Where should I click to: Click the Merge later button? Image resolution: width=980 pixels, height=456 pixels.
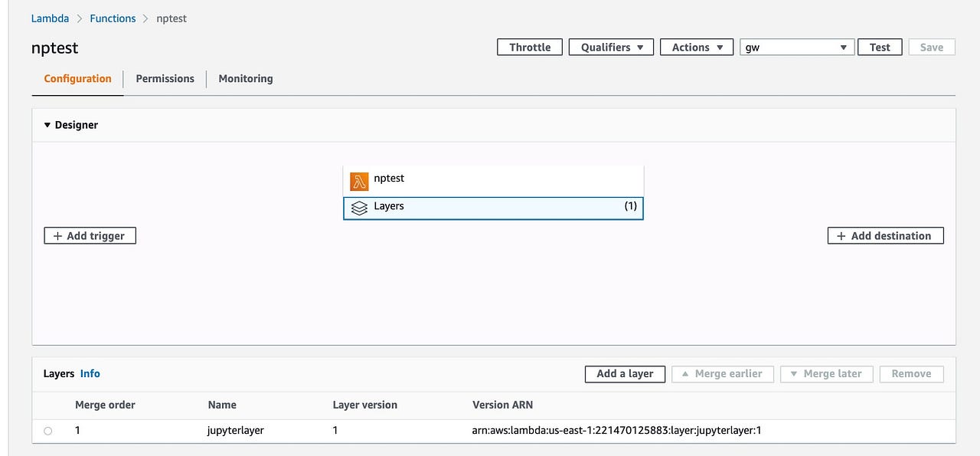[826, 374]
